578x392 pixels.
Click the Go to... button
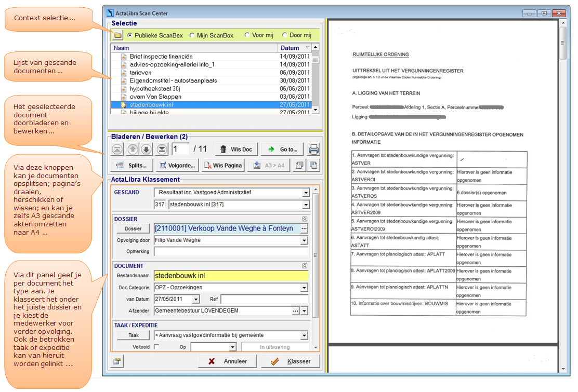[x=282, y=149]
